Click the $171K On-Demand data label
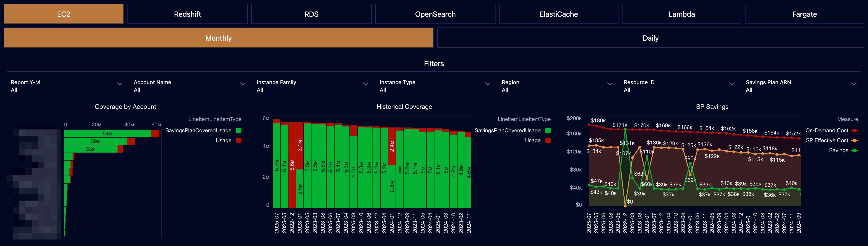Viewport: 868px width, 246px height. (x=620, y=125)
